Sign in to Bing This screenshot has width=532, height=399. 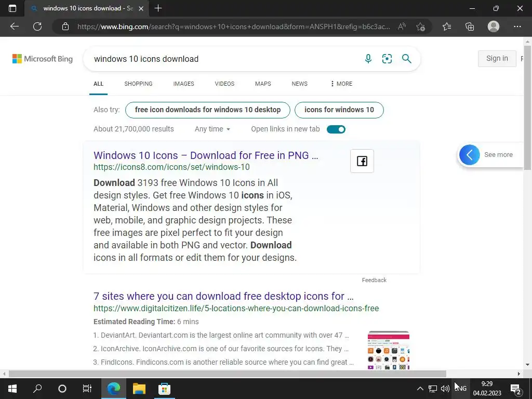click(497, 58)
